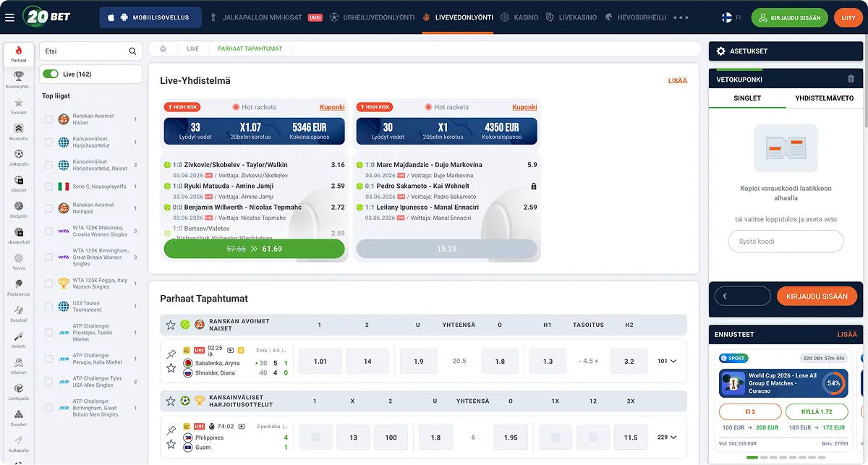Select Kriketti icon in sidebar
This screenshot has width=868, height=465.
pos(19,341)
